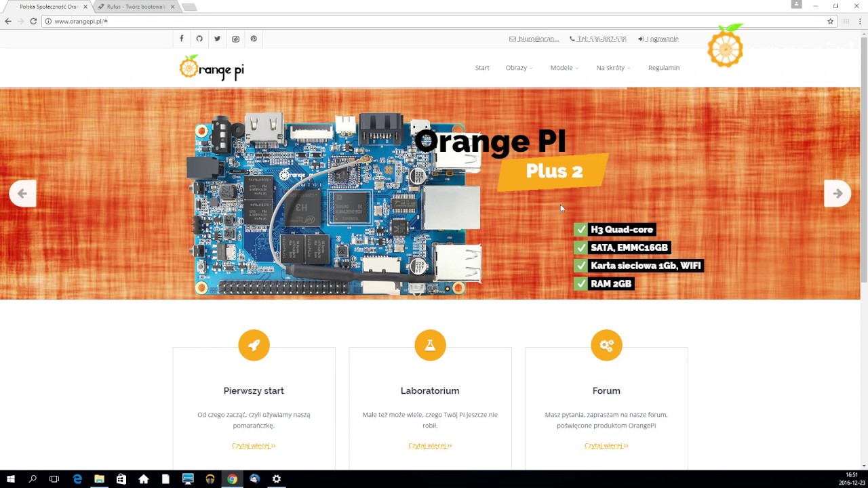Click the Tel: 536-887-538 phone link
Image resolution: width=868 pixels, height=488 pixels.
[598, 39]
